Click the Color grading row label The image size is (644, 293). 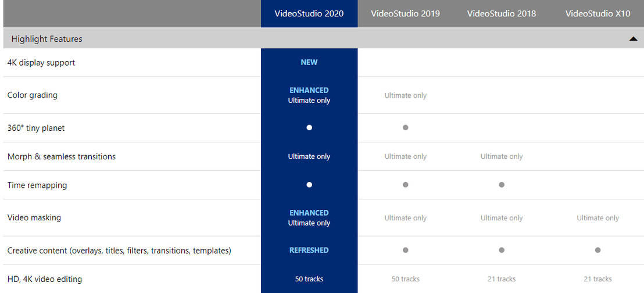click(33, 95)
